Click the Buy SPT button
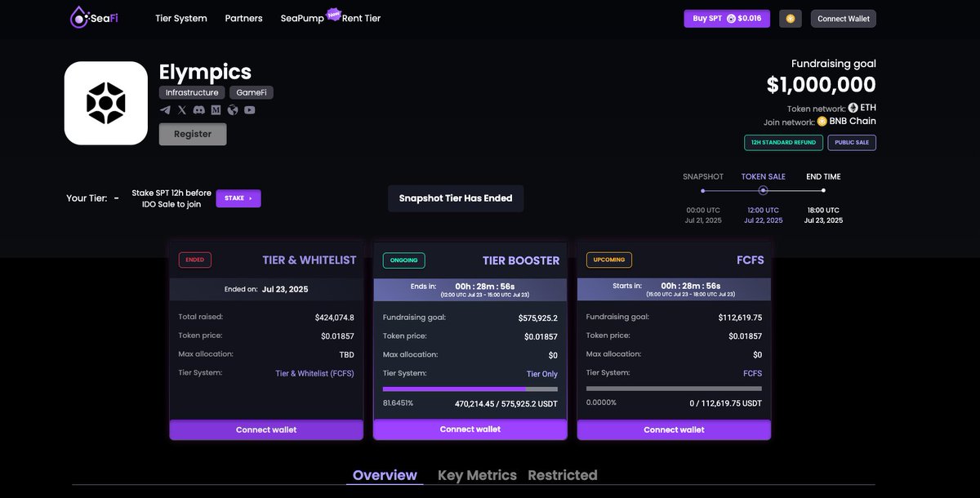The image size is (980, 498). [727, 18]
